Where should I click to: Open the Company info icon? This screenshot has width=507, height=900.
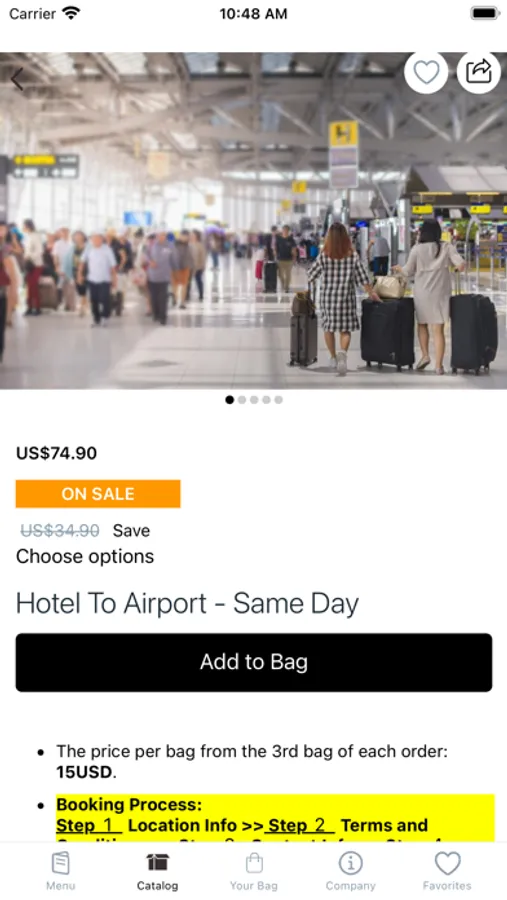click(x=350, y=863)
